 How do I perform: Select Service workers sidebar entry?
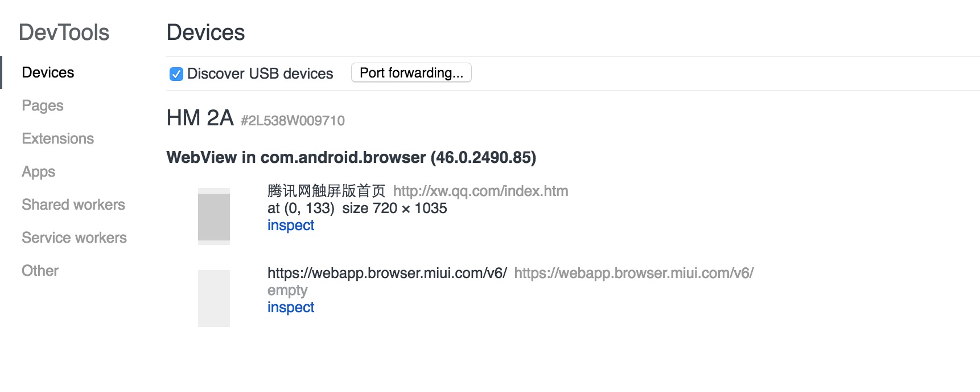pos(74,238)
